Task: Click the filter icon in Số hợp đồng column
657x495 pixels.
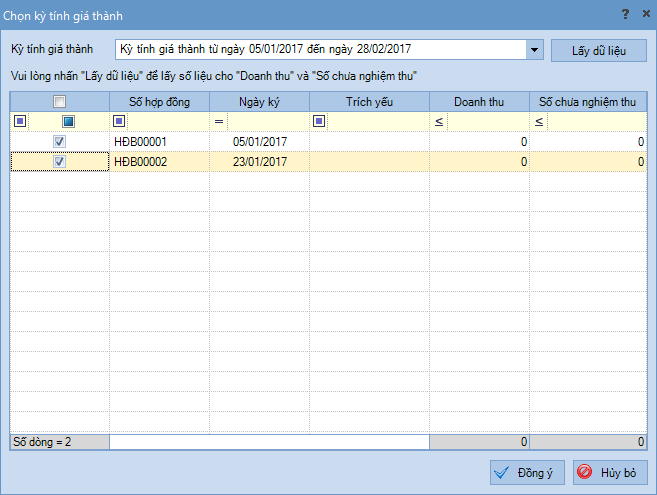Action: tap(119, 121)
